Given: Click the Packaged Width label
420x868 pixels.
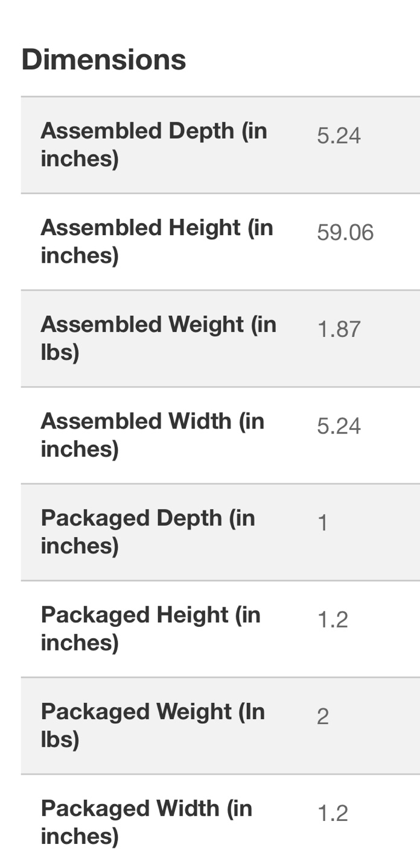Looking at the screenshot, I should coord(146,821).
